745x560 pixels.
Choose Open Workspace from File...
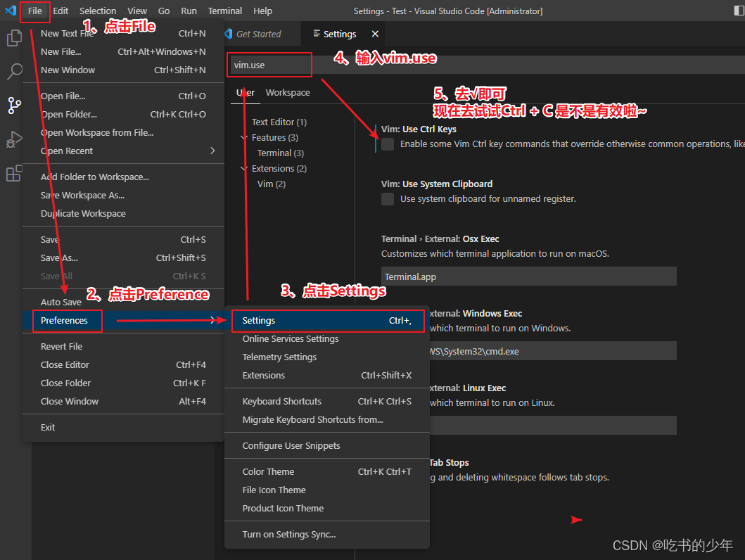click(123, 132)
